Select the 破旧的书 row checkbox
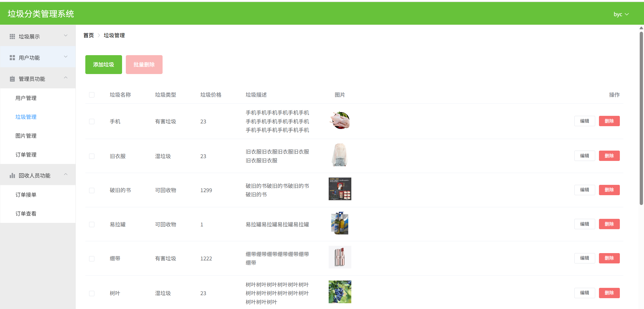 92,190
